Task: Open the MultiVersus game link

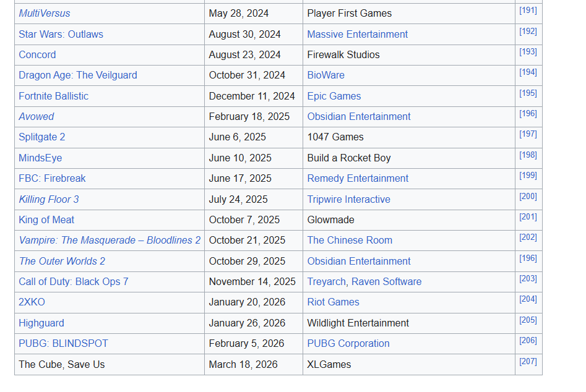Action: [45, 14]
